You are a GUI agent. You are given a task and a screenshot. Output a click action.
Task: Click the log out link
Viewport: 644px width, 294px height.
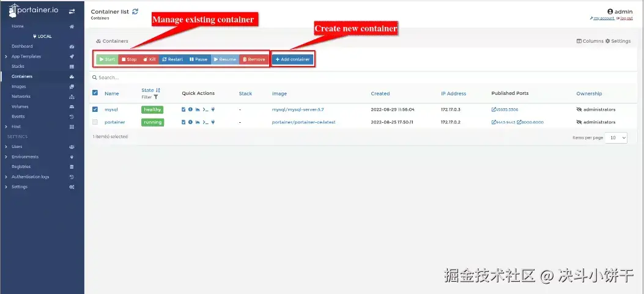pyautogui.click(x=624, y=18)
